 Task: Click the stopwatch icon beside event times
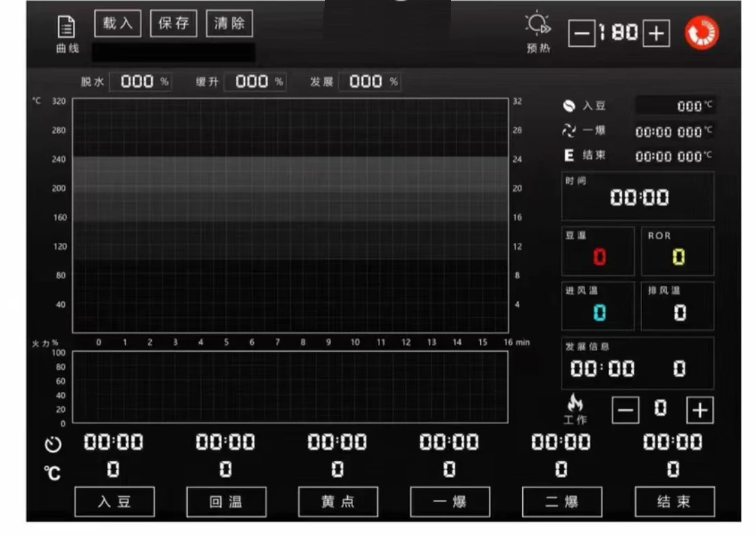click(53, 444)
